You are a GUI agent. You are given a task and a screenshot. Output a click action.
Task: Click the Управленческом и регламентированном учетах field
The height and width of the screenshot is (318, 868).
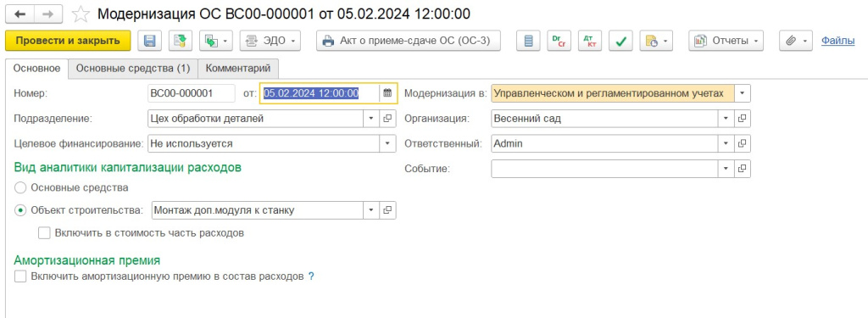pyautogui.click(x=613, y=93)
